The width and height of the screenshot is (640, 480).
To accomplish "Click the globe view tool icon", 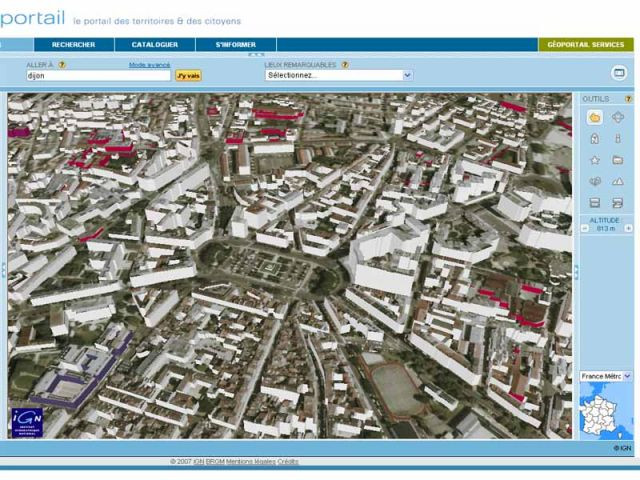I will click(x=595, y=182).
